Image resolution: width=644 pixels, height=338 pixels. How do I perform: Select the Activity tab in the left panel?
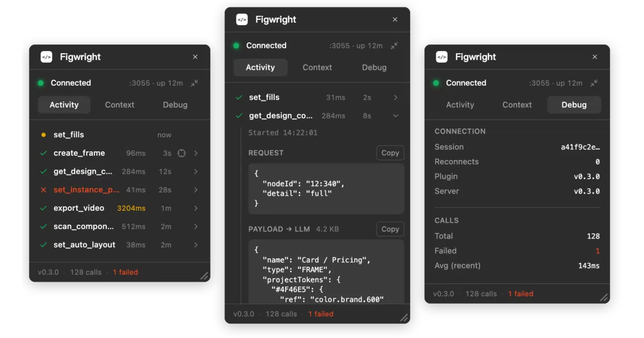(64, 105)
